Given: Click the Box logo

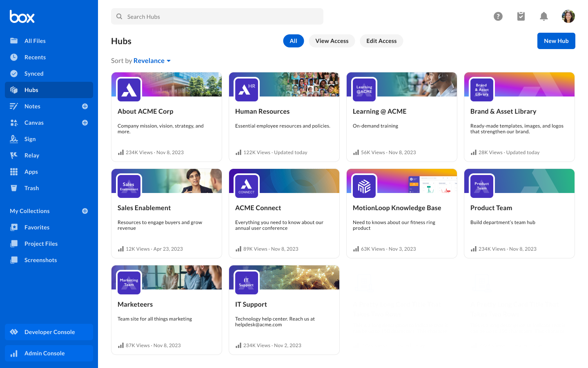Looking at the screenshot, I should (x=22, y=17).
